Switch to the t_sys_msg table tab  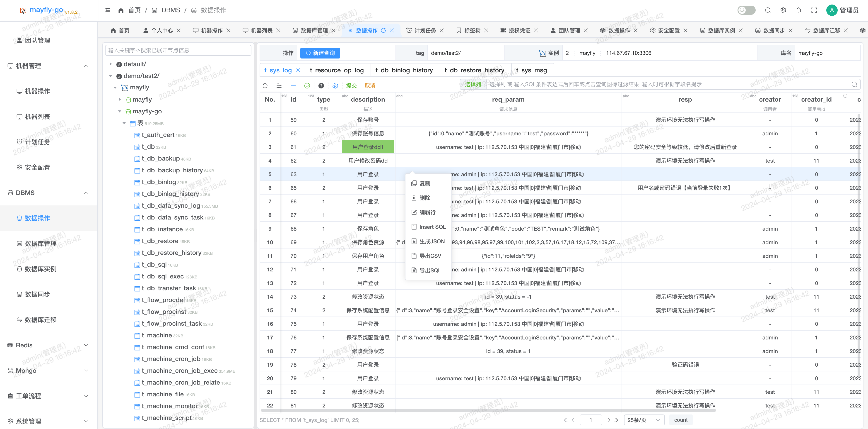click(531, 70)
